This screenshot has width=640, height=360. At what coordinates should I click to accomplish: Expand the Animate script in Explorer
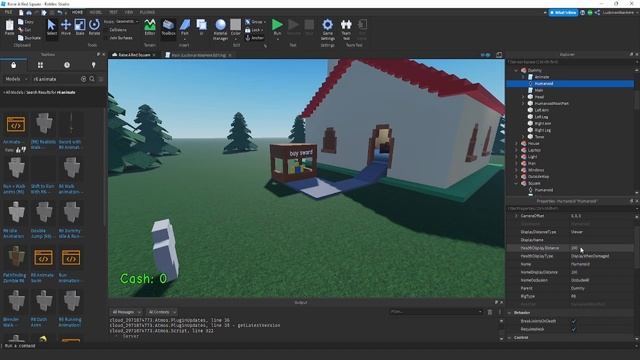[523, 77]
